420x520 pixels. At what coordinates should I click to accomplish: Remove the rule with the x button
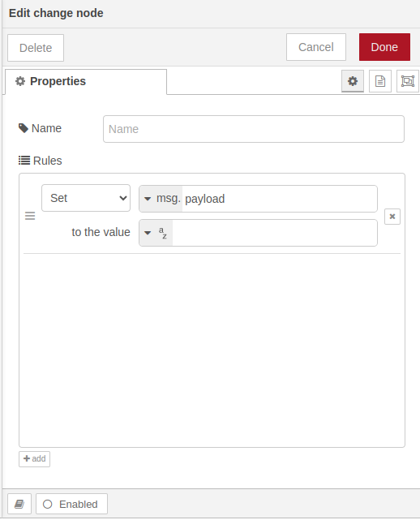click(392, 217)
